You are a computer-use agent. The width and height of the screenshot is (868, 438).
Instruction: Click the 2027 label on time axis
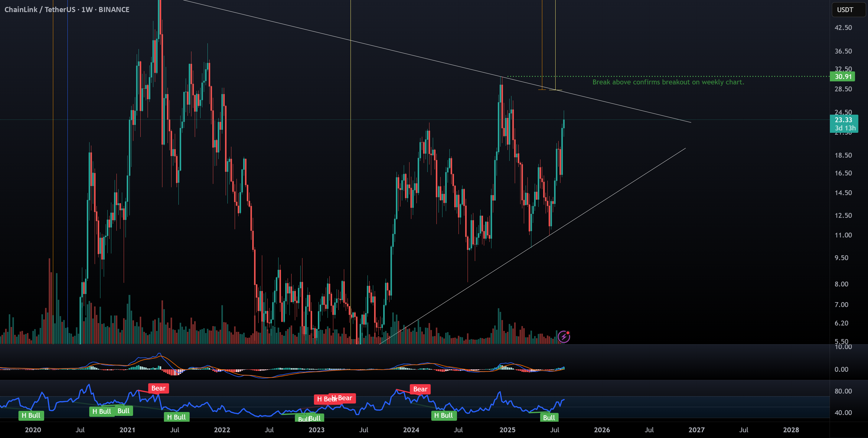[697, 430]
